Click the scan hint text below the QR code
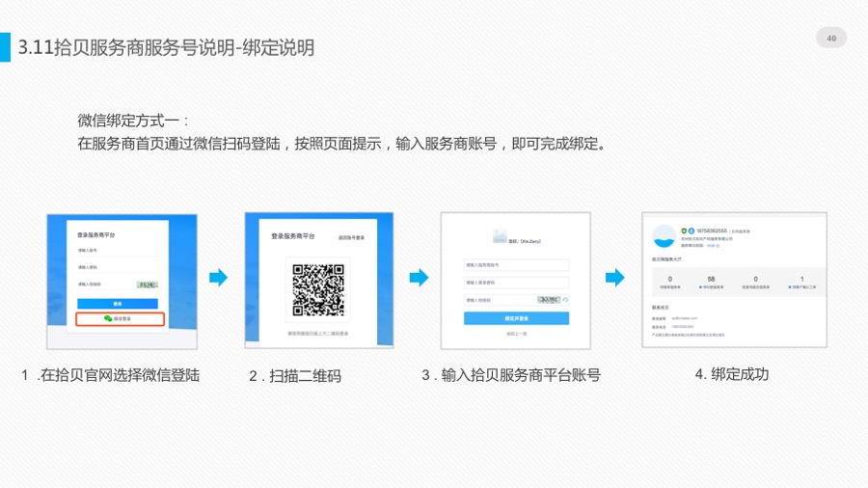Screen dimensions: 868x488 pyautogui.click(x=317, y=334)
